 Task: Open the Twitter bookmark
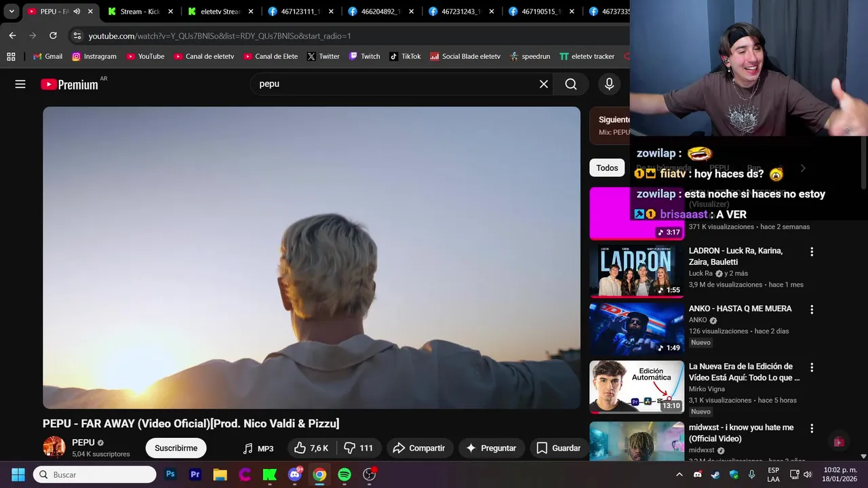[323, 56]
